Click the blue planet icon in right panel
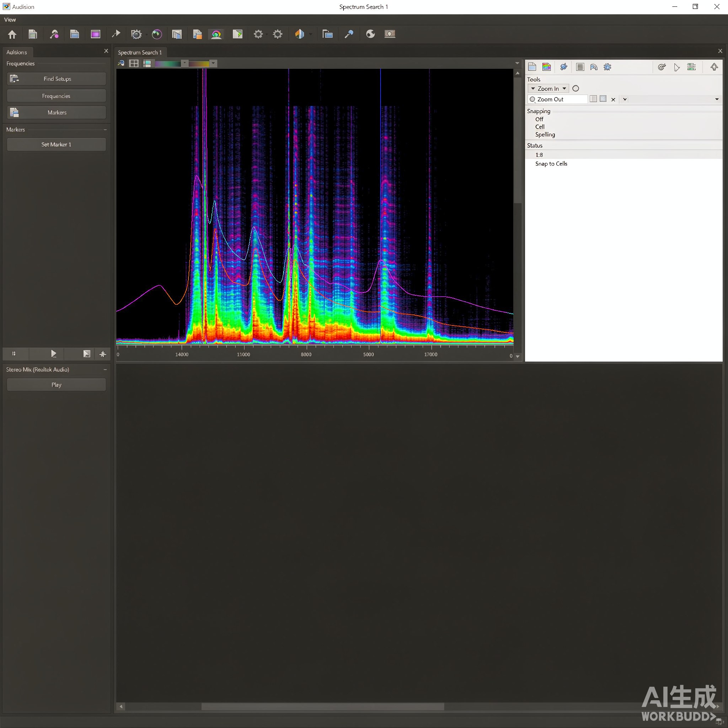 coord(564,67)
